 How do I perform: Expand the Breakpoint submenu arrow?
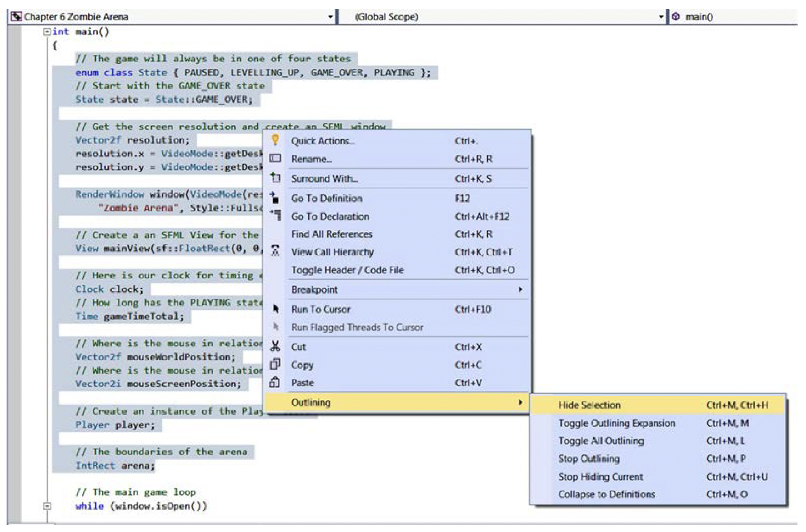click(x=520, y=289)
